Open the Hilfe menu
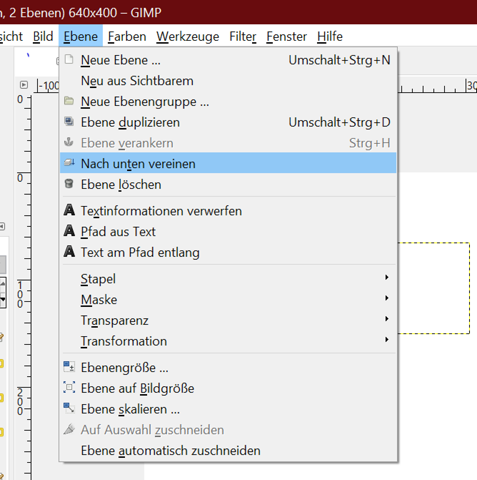 coord(330,36)
